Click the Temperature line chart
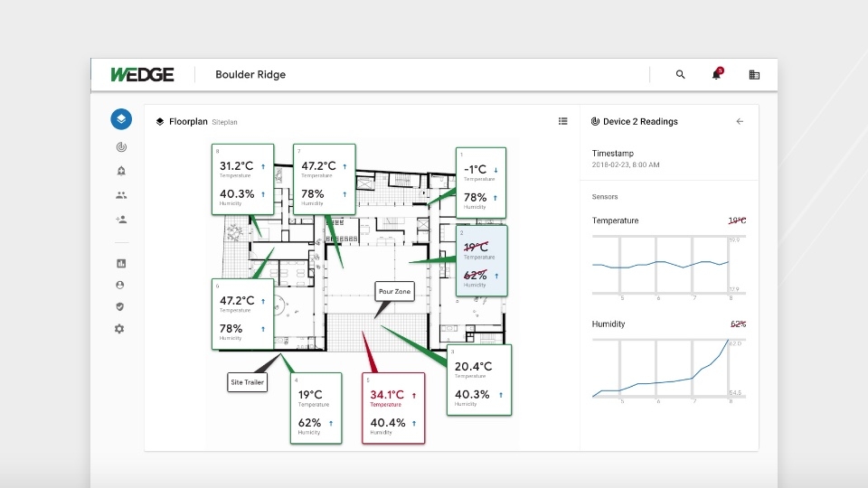This screenshot has height=488, width=868. (x=669, y=266)
